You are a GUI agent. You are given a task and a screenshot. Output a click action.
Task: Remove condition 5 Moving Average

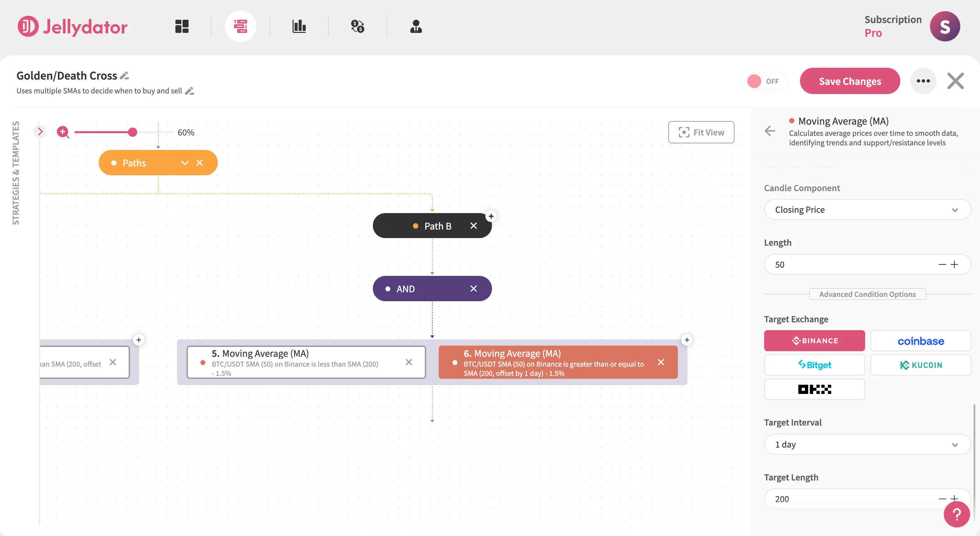click(x=409, y=362)
